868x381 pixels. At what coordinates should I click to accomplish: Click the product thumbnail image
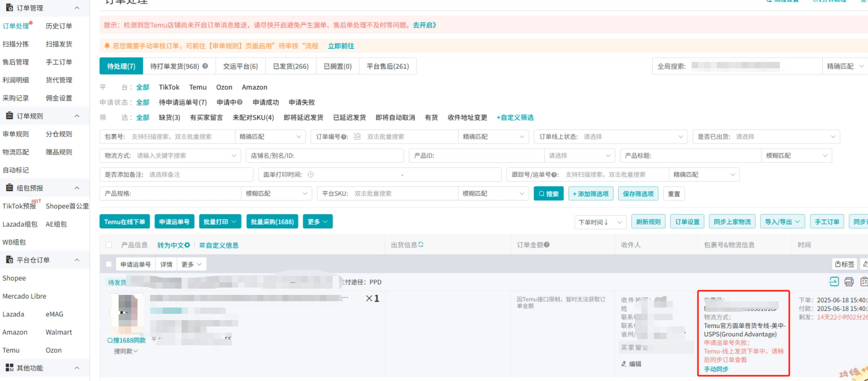click(x=128, y=313)
